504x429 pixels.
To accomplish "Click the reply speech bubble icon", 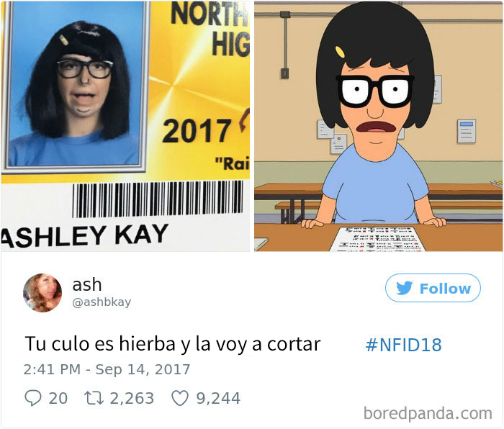I will [x=33, y=398].
